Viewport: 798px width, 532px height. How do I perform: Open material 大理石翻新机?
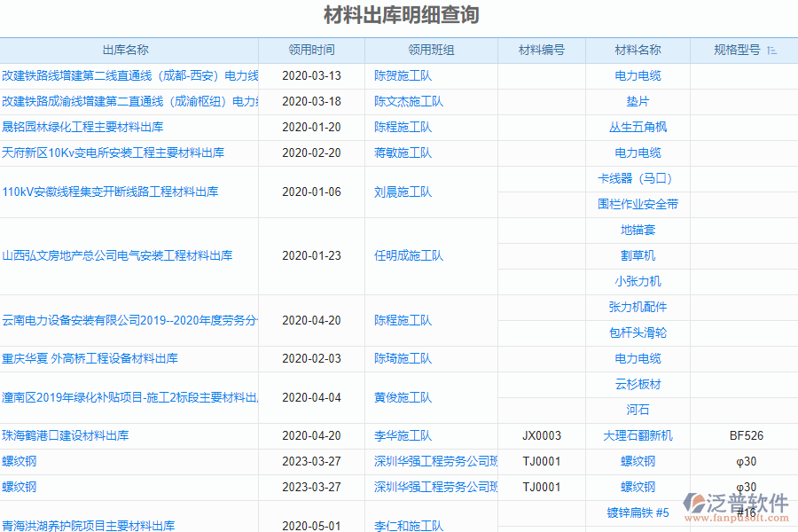637,435
